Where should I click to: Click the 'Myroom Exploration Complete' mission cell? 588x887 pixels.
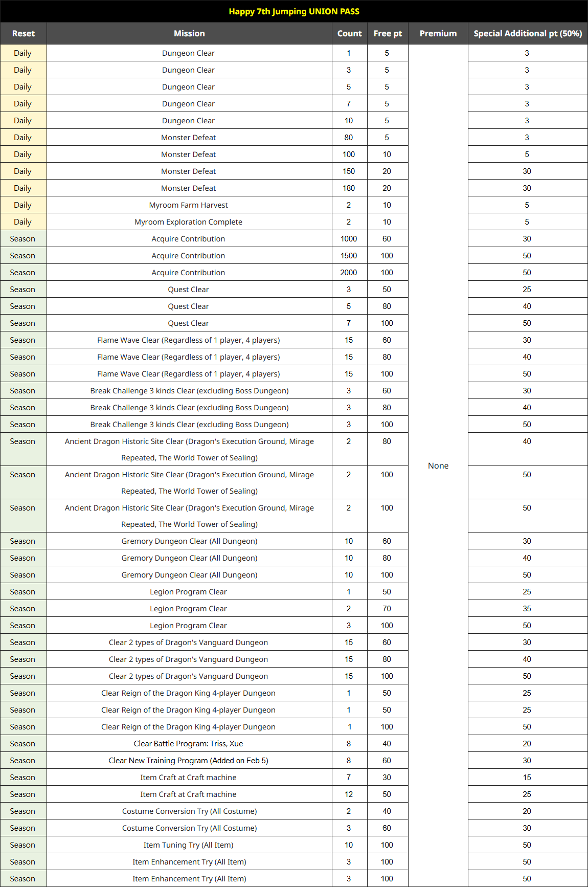[189, 222]
